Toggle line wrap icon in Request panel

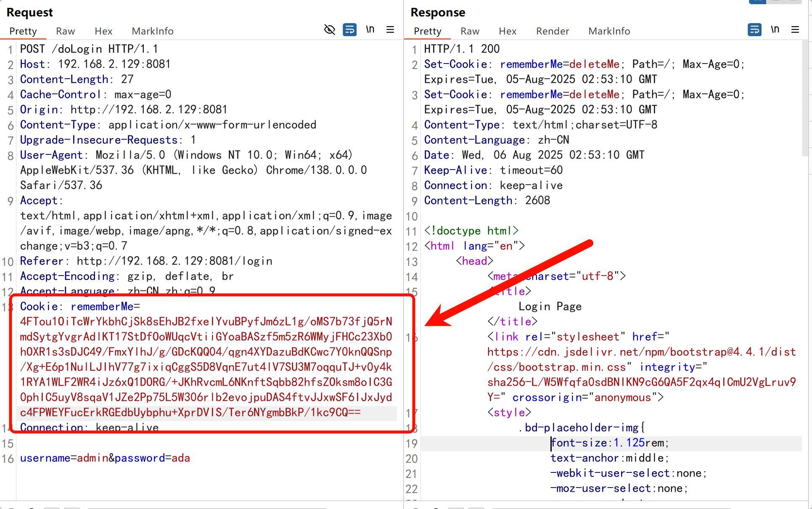tap(349, 29)
